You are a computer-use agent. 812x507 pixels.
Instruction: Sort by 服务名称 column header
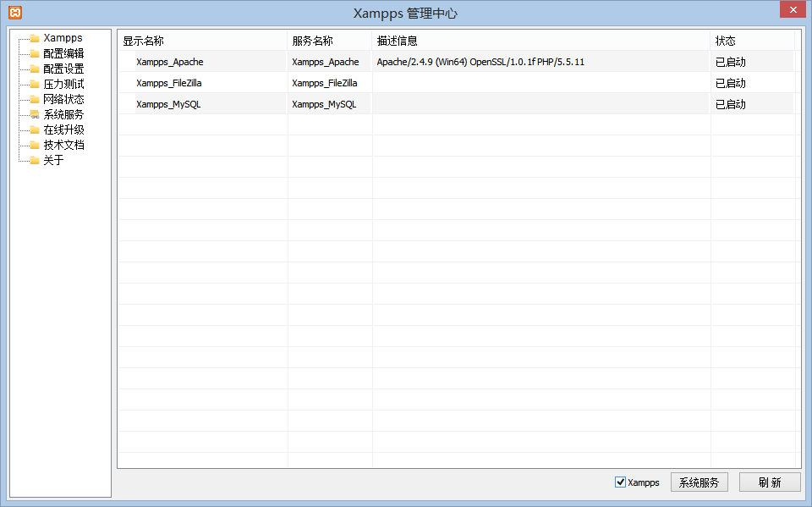(329, 41)
